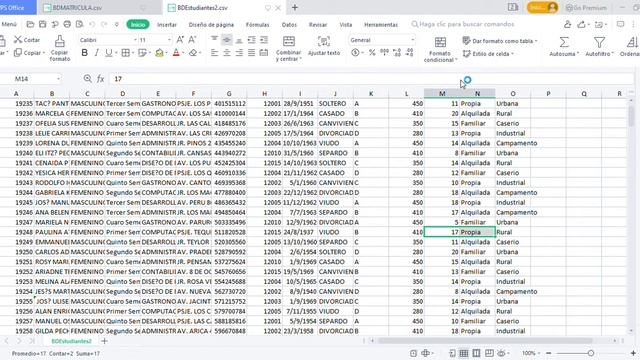Open Formato condicional menu

[x=440, y=49]
